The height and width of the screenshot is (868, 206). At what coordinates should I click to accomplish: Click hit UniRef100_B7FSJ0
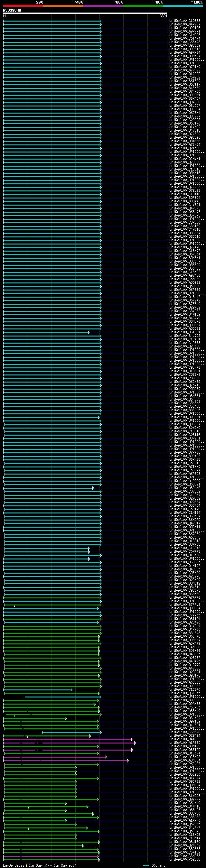click(185, 304)
